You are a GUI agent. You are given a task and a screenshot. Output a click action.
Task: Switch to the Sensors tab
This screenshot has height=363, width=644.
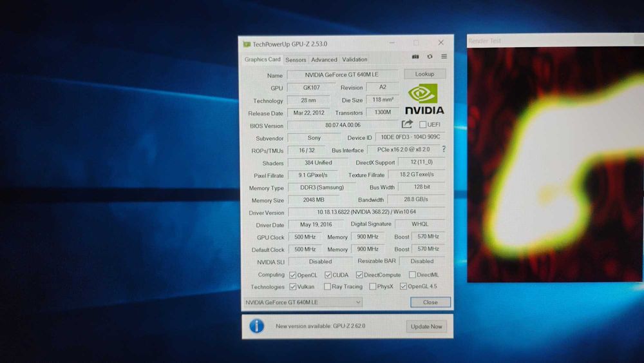pos(296,59)
